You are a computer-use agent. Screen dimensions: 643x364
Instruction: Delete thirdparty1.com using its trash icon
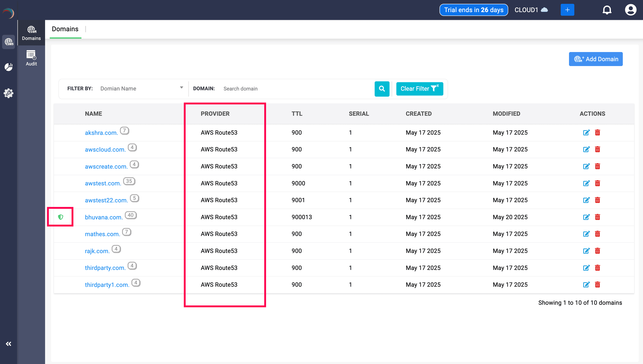[x=598, y=285]
